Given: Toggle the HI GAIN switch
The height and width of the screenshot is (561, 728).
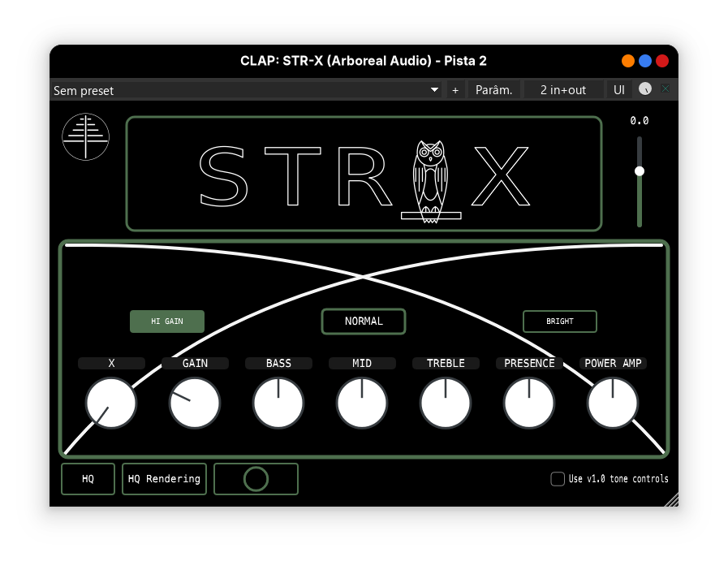Looking at the screenshot, I should pyautogui.click(x=167, y=321).
